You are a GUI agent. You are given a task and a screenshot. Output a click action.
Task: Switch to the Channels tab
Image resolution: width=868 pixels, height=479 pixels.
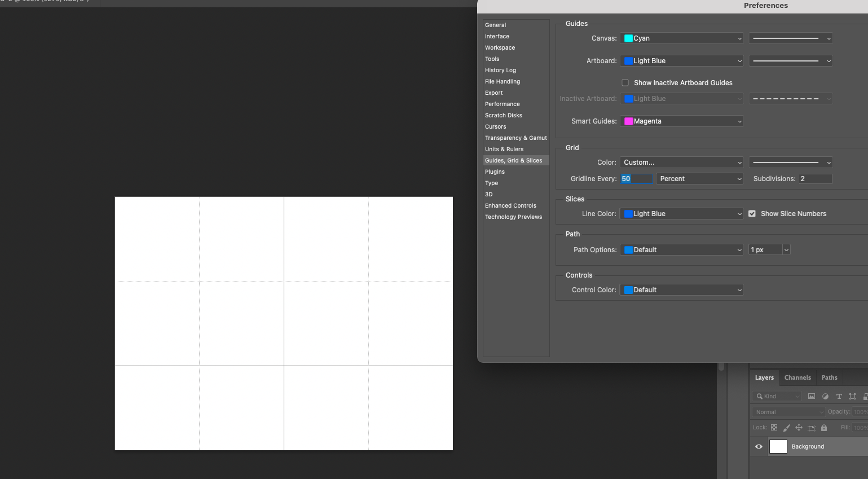(797, 377)
